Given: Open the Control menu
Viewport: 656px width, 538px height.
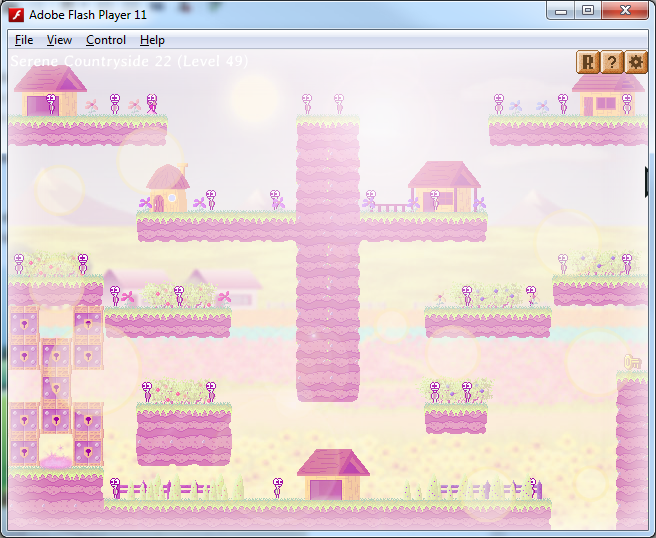Looking at the screenshot, I should click(105, 40).
